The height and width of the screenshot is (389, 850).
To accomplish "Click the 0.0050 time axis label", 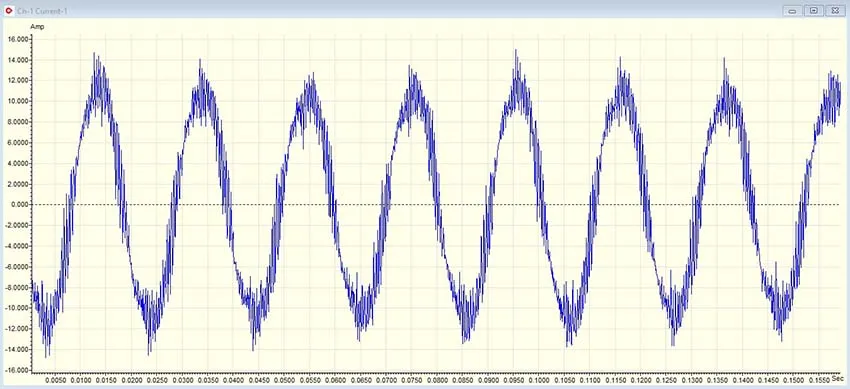I will [x=56, y=381].
